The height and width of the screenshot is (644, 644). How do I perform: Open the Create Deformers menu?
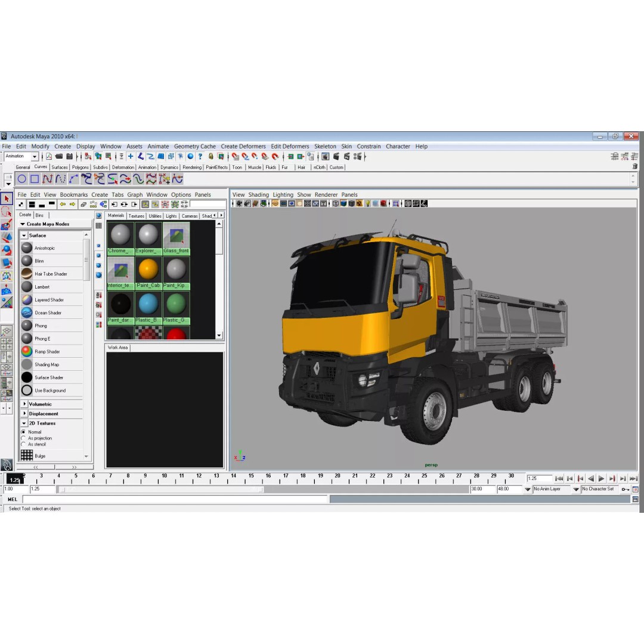243,146
